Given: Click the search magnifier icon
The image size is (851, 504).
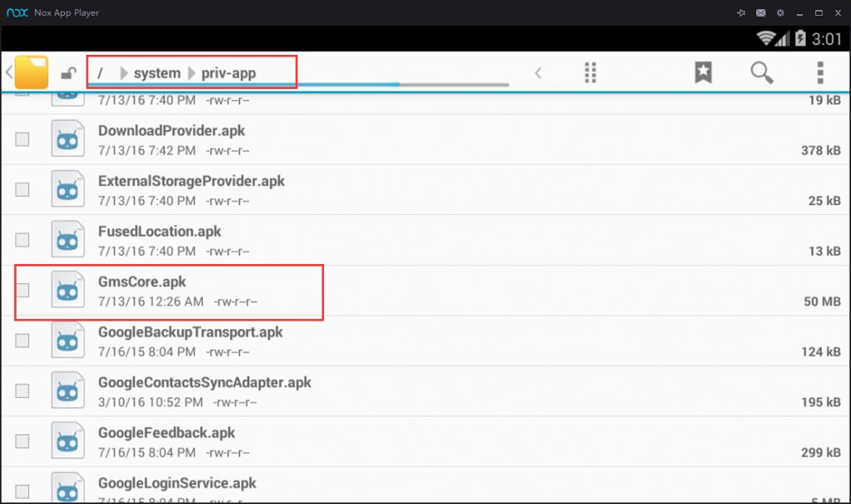Looking at the screenshot, I should [761, 72].
